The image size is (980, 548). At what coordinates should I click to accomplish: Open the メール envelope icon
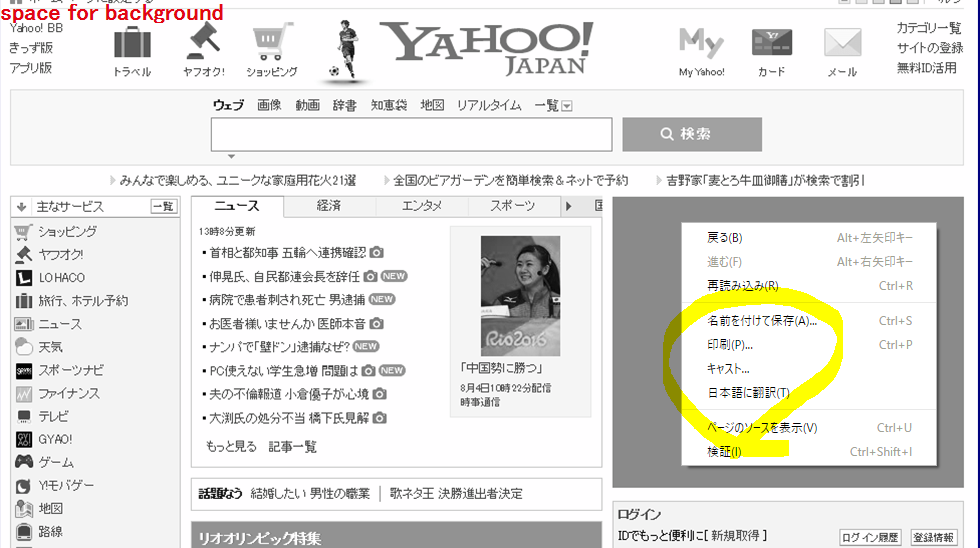pyautogui.click(x=842, y=43)
